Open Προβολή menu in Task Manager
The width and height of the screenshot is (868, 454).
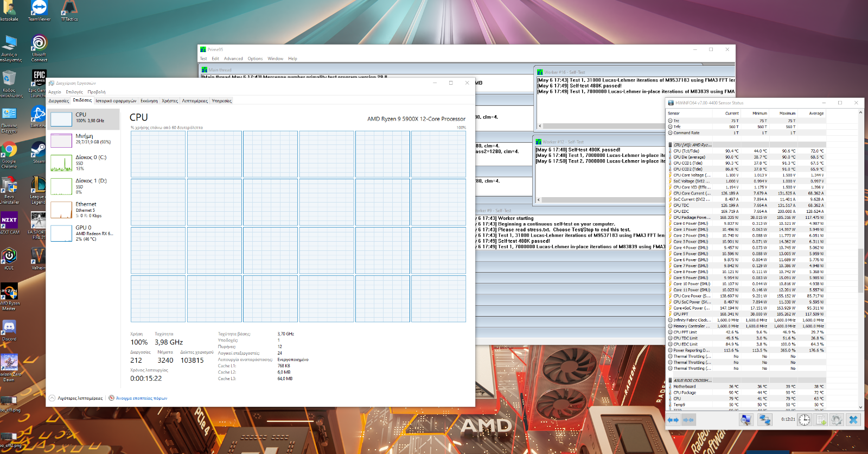(x=97, y=92)
